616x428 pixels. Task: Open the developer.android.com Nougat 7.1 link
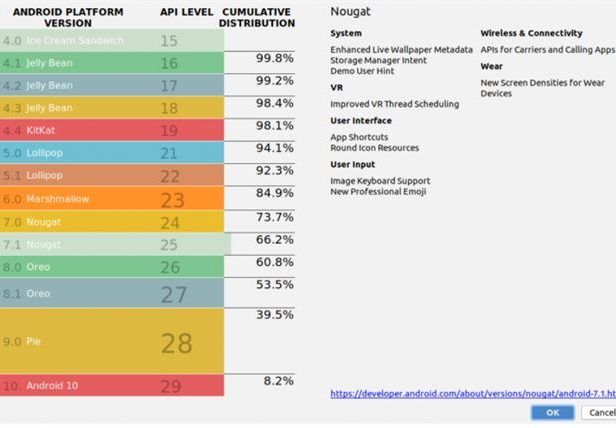point(473,393)
